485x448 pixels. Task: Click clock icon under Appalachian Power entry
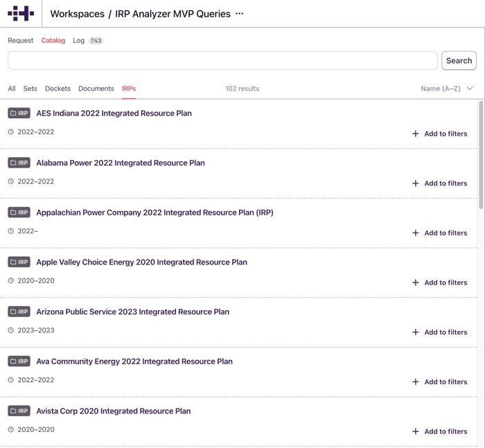click(11, 231)
